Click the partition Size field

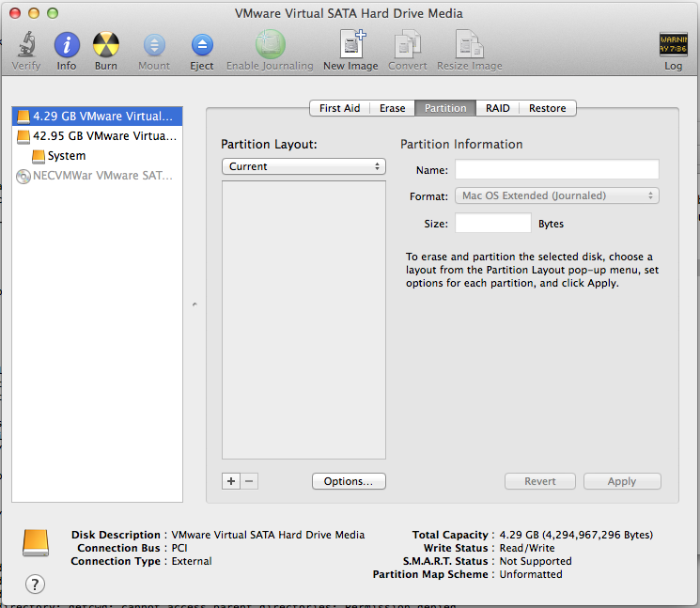[x=493, y=223]
